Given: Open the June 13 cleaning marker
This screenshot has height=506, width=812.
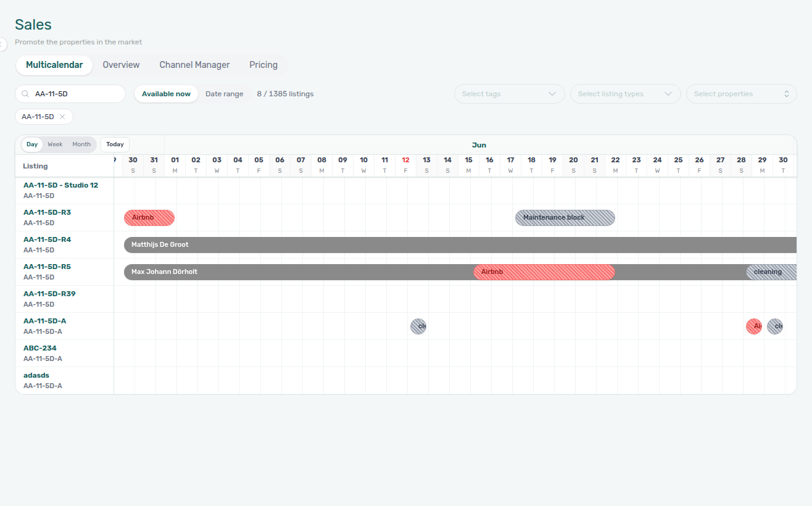Looking at the screenshot, I should (418, 326).
